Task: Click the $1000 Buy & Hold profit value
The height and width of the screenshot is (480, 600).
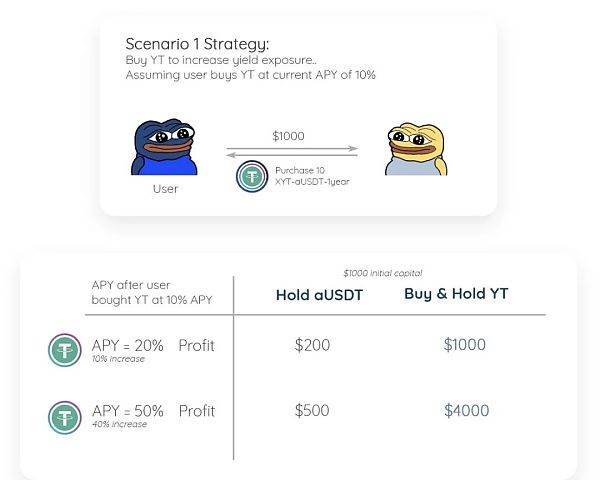Action: (x=465, y=344)
